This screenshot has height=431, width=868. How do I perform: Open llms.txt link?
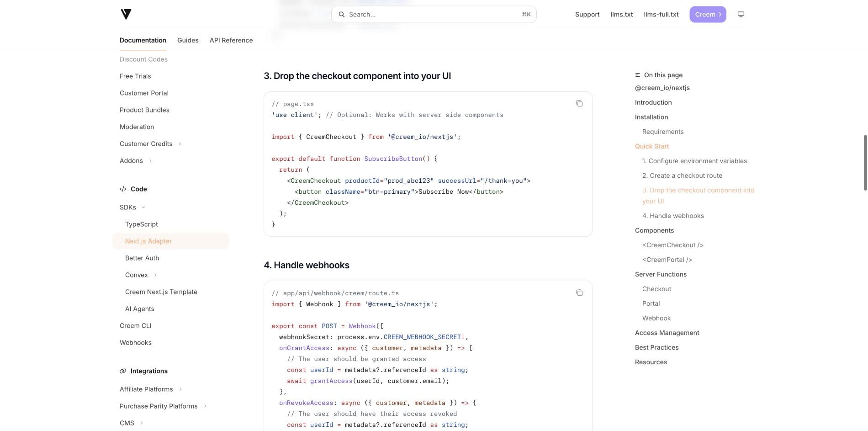coord(622,15)
